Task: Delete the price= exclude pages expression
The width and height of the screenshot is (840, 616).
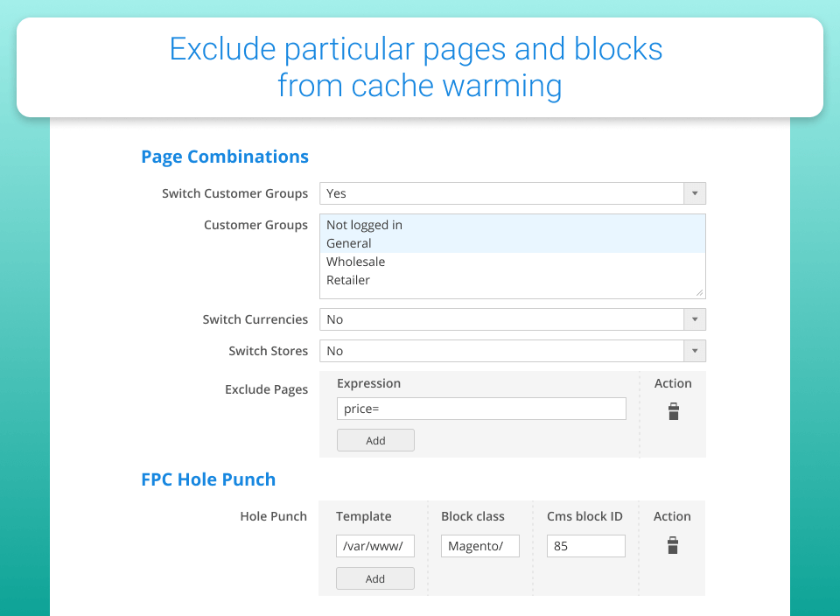Action: [x=673, y=411]
